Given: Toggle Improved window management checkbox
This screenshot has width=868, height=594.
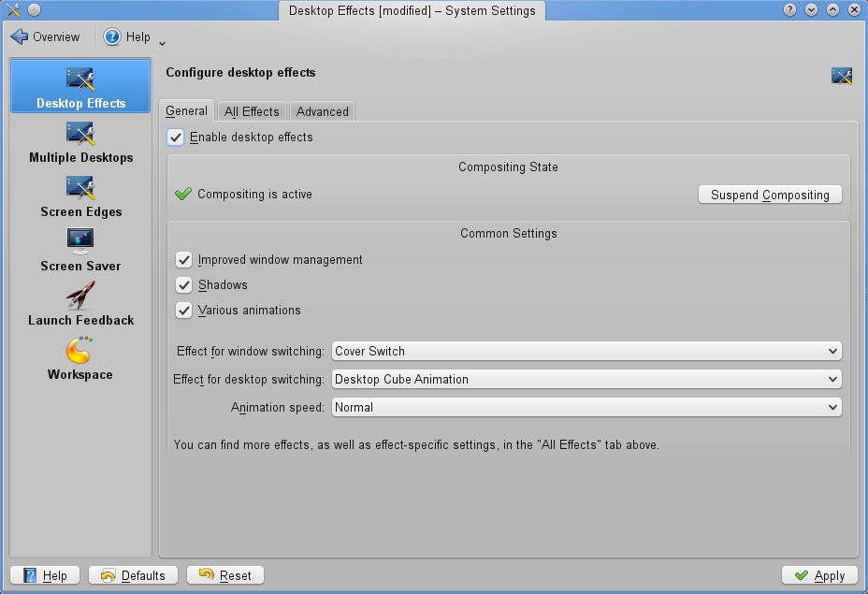Looking at the screenshot, I should [183, 260].
